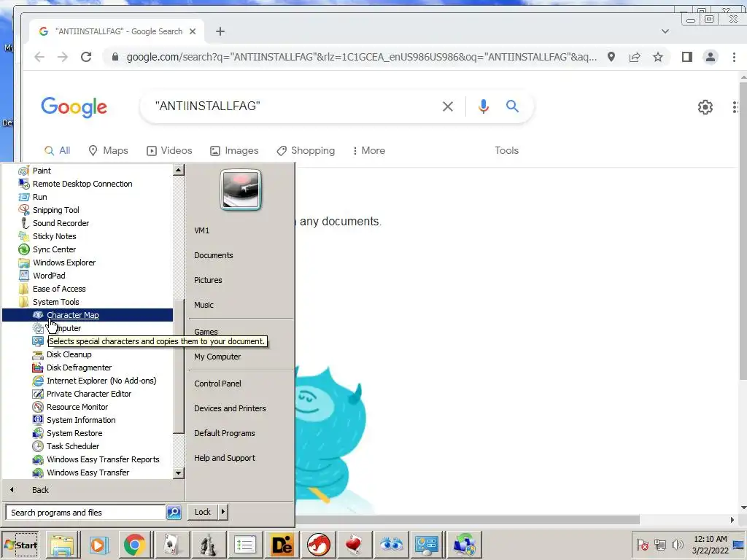Open the media player taskbar icon
Screen dimensions: 747x560
98,545
